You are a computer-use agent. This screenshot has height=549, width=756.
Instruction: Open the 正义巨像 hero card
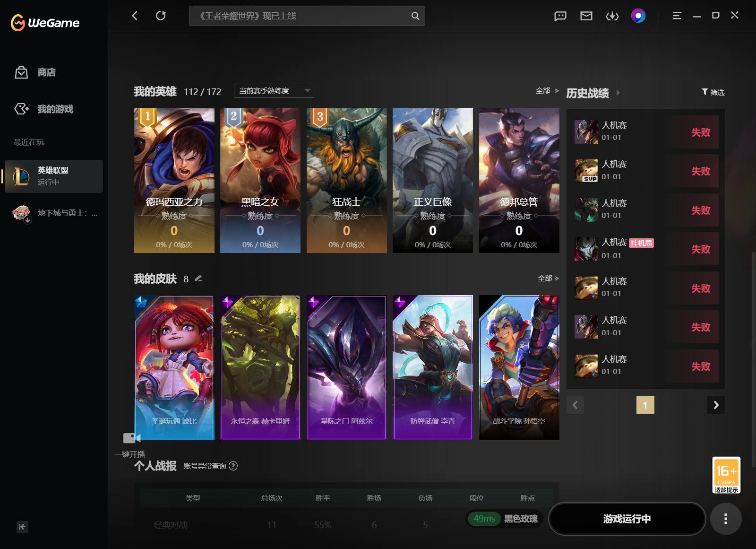click(x=433, y=180)
